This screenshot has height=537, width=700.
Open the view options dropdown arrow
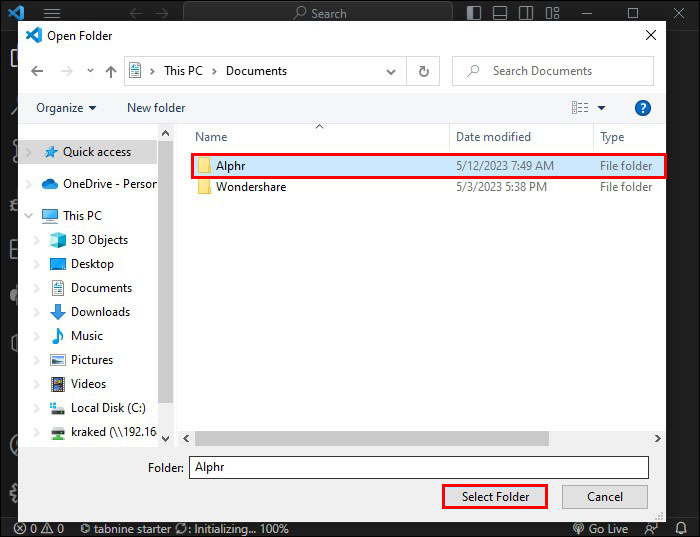click(601, 108)
